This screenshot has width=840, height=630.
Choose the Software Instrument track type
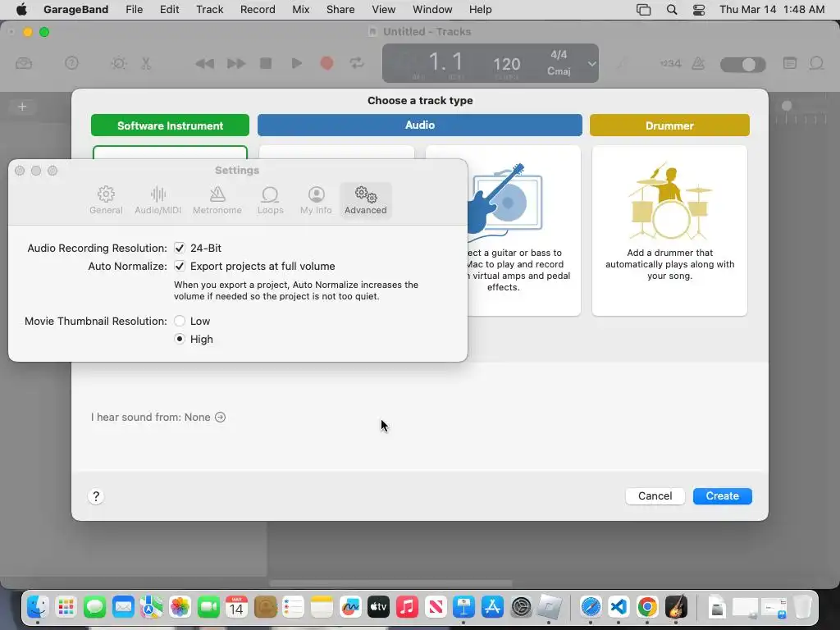(x=170, y=126)
